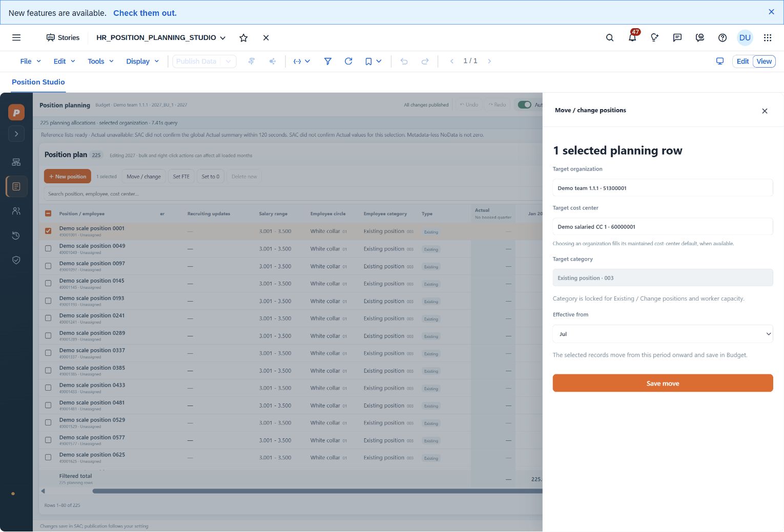784x532 pixels.
Task: Select the Position Studio tab
Action: pos(38,82)
